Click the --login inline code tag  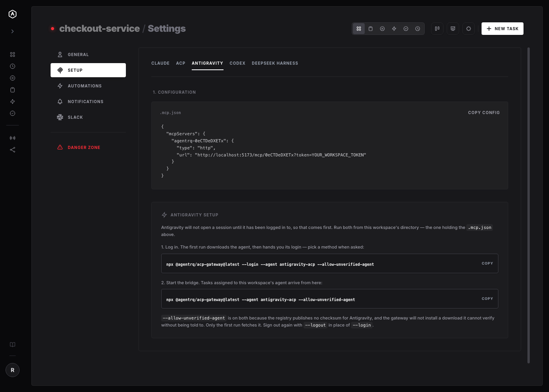(362, 325)
